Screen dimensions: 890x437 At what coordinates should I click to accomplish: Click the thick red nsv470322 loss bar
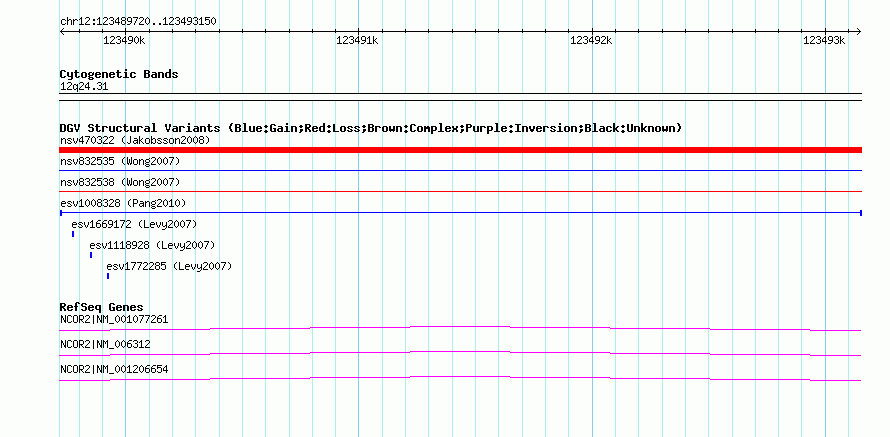[460, 150]
